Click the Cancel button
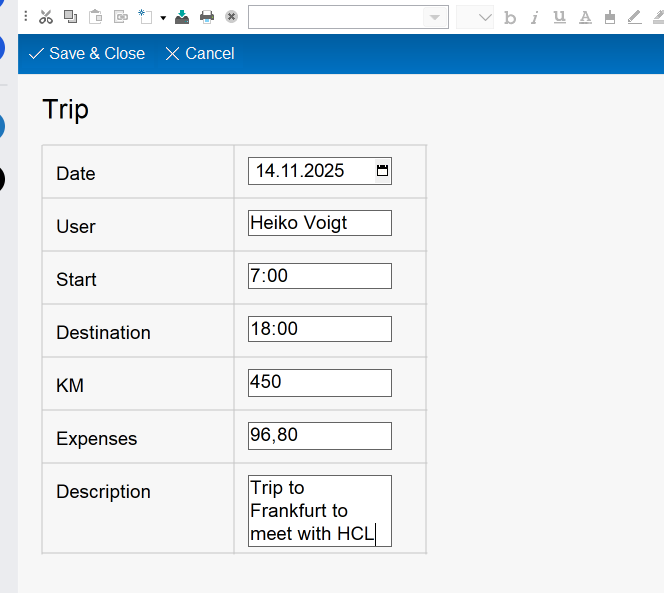 [x=200, y=54]
